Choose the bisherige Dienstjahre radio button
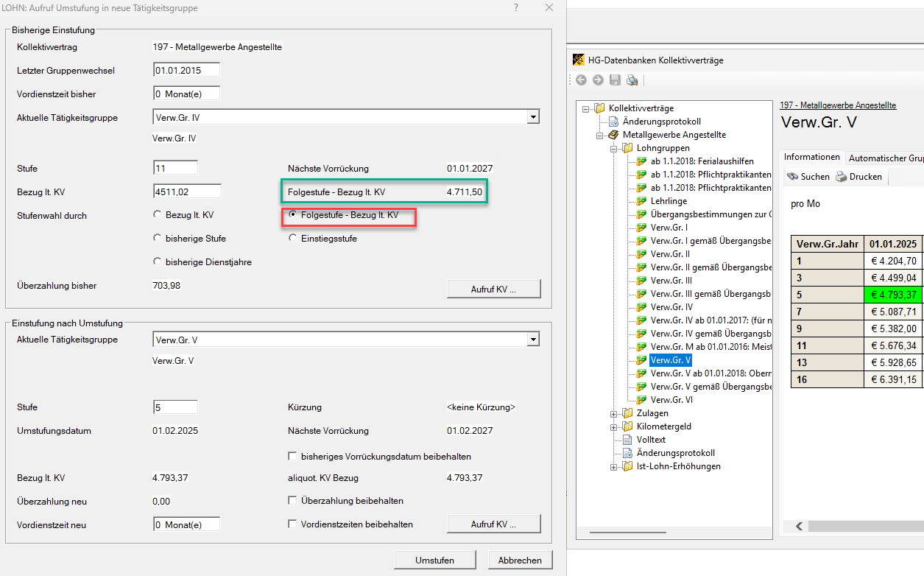The width and height of the screenshot is (924, 576). [157, 262]
